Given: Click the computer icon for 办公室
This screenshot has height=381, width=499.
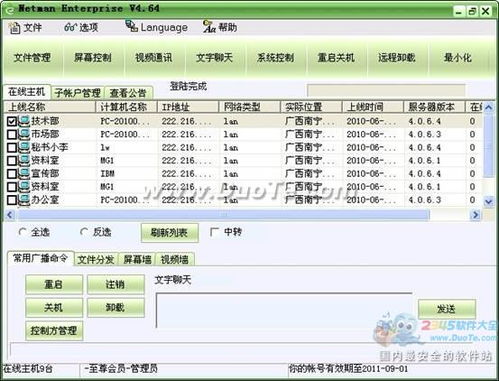Looking at the screenshot, I should click(24, 200).
